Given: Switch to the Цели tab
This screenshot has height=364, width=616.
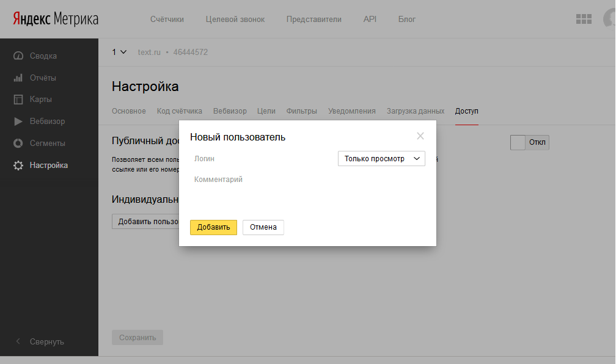Looking at the screenshot, I should (266, 111).
